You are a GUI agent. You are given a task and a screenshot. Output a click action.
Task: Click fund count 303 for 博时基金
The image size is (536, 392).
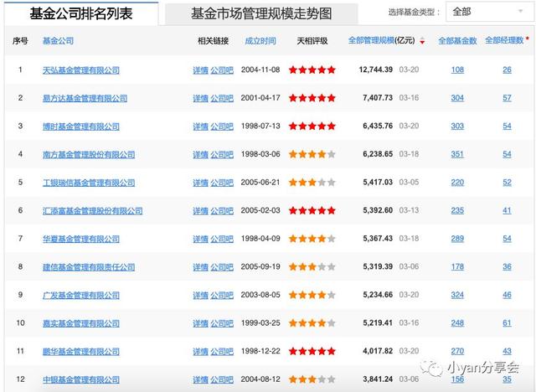tap(457, 126)
